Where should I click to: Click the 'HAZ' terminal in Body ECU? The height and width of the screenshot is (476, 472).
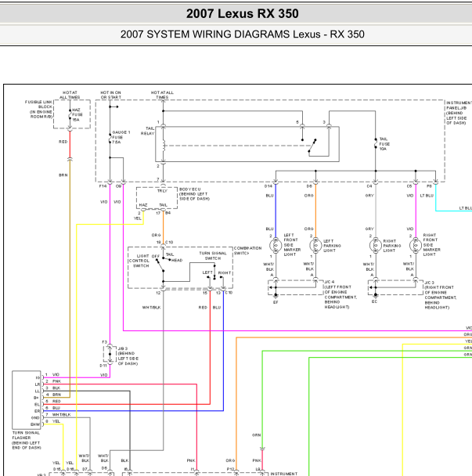tap(143, 205)
